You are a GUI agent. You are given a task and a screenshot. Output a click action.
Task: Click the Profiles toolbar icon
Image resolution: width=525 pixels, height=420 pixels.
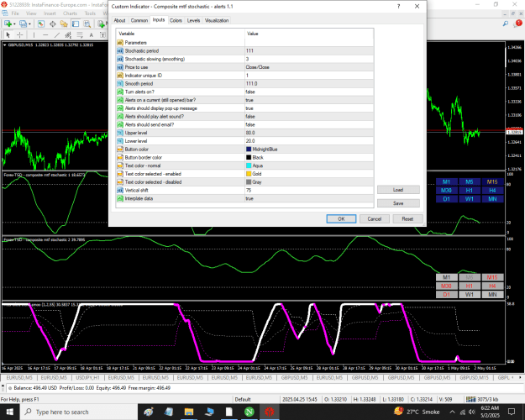pos(24,24)
